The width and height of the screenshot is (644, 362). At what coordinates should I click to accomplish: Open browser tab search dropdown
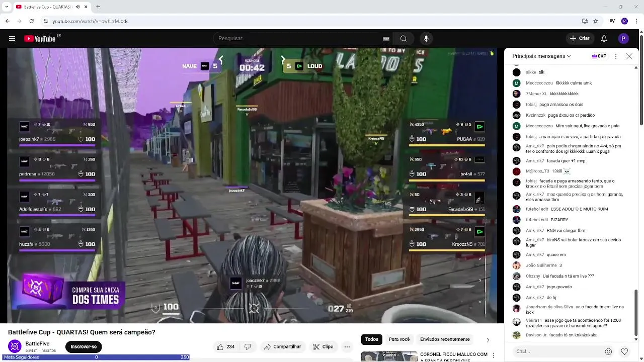(x=7, y=7)
